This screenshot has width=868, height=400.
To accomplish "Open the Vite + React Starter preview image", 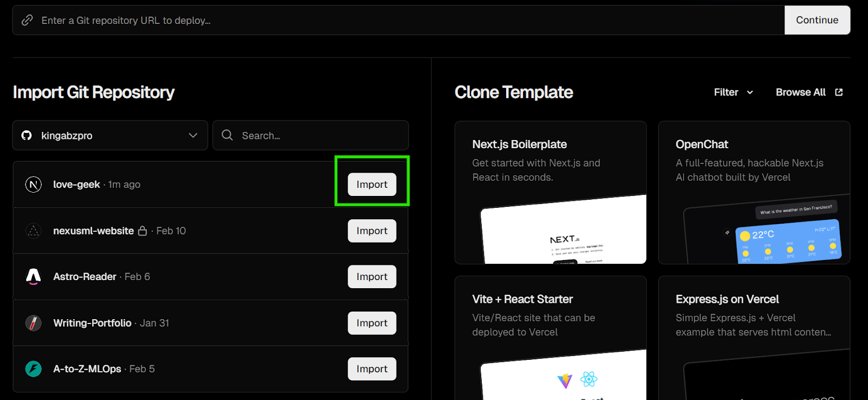I will coord(564,375).
